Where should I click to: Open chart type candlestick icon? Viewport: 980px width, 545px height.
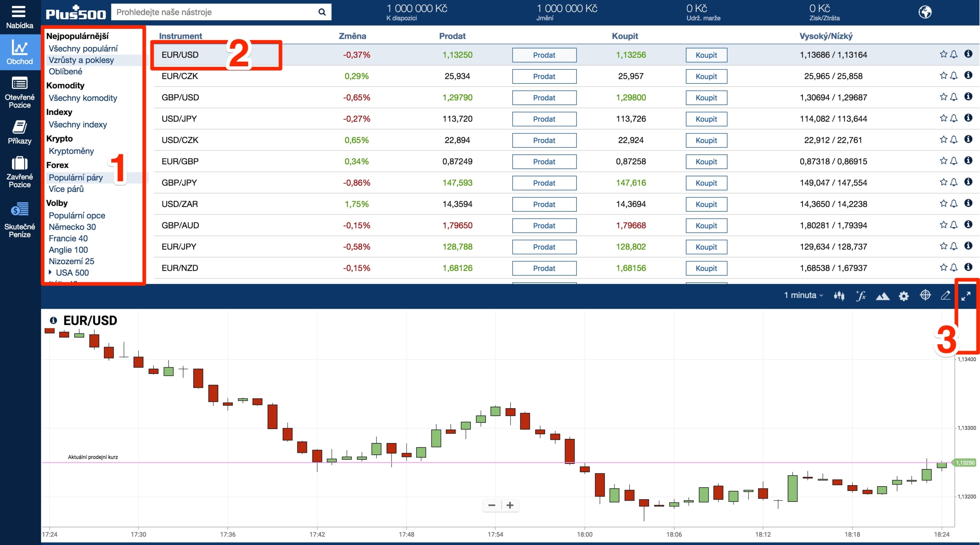(x=839, y=295)
